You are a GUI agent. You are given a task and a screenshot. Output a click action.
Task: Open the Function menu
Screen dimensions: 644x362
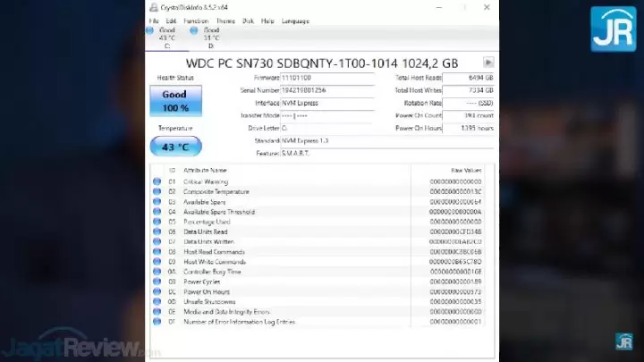point(196,21)
